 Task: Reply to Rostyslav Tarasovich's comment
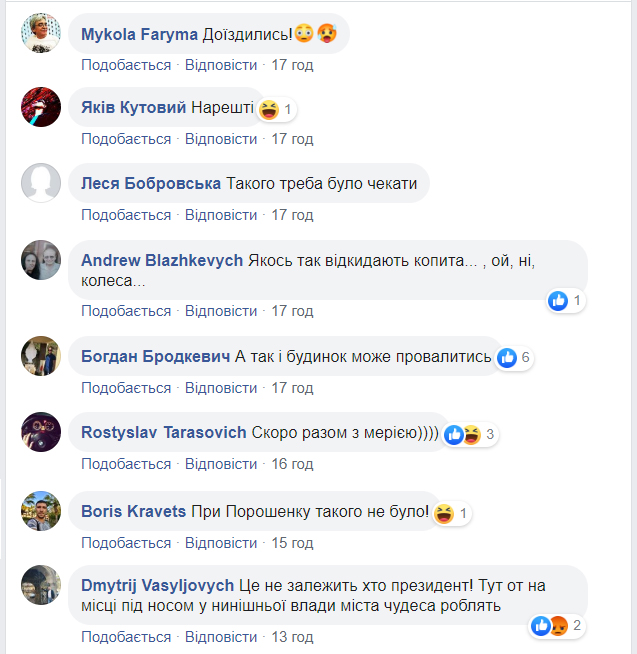221,464
